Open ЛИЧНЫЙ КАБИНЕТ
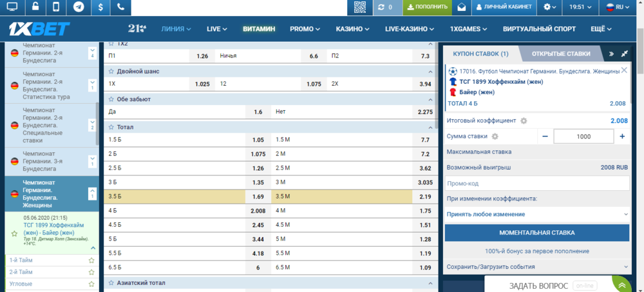The image size is (644, 292). click(504, 7)
